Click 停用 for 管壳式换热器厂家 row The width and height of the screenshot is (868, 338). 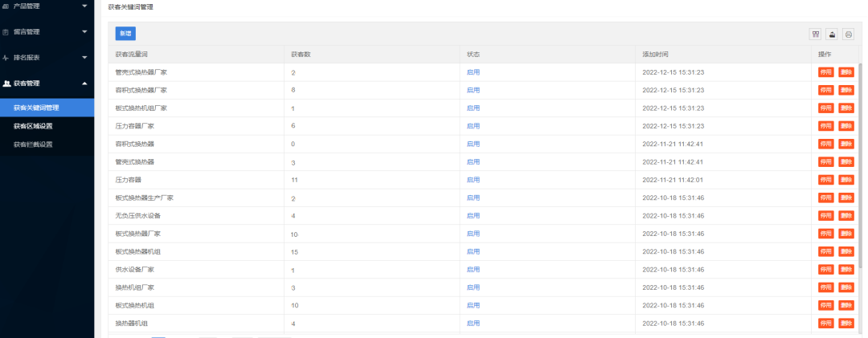tap(825, 72)
